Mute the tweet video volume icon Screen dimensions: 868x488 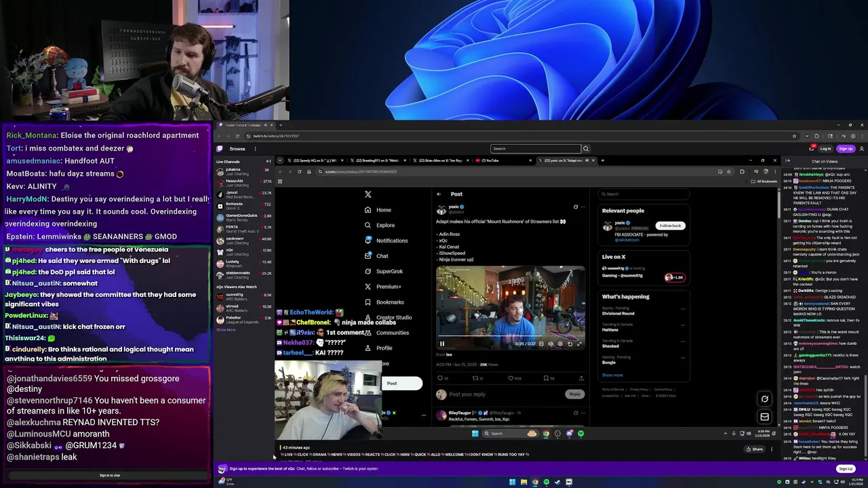pyautogui.click(x=550, y=344)
